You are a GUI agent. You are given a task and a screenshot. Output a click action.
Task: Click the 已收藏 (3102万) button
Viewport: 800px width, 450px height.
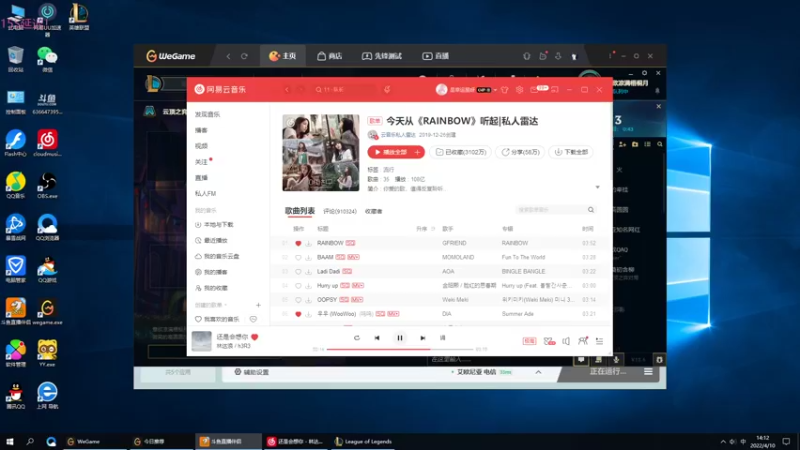461,152
